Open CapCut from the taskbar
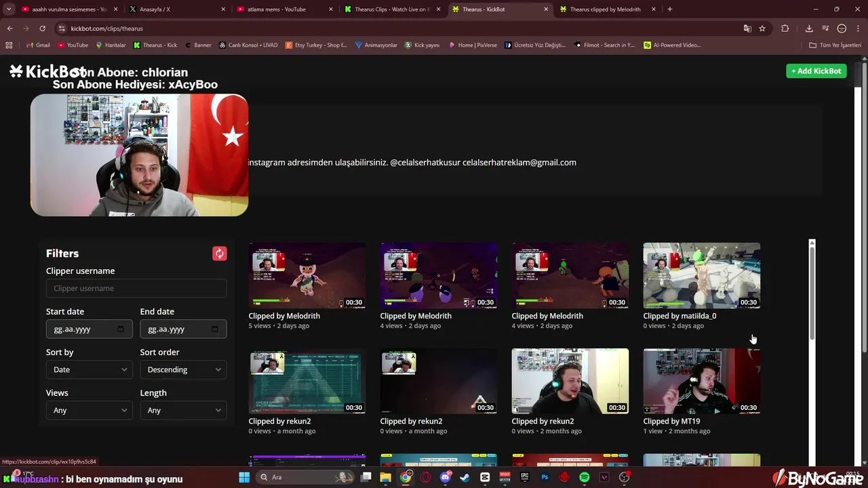The width and height of the screenshot is (868, 488). 485,477
